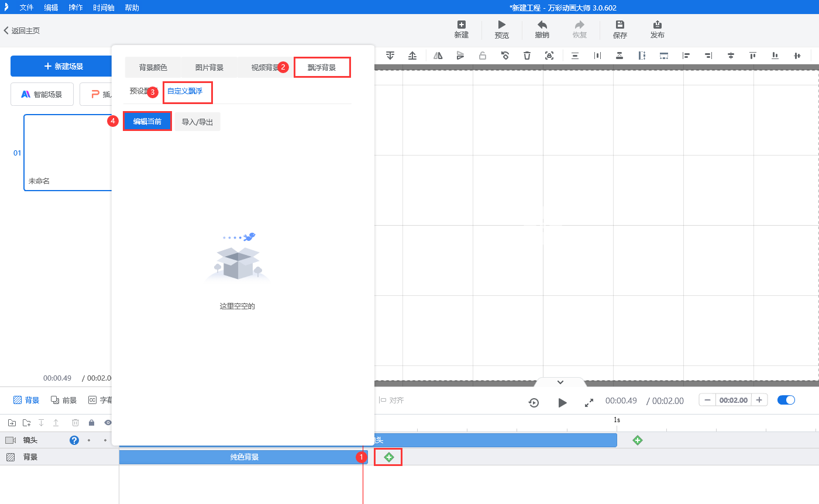
Task: Click the blue help question mark on 镜头 row
Action: (x=74, y=440)
